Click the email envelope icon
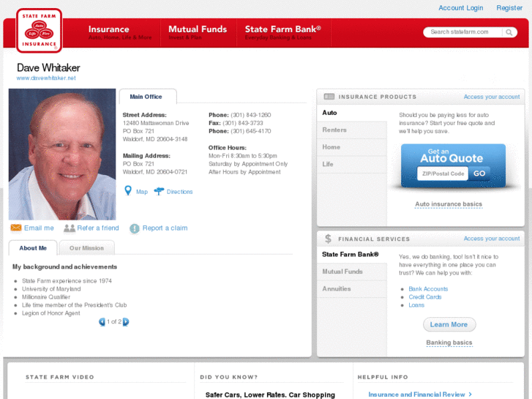The height and width of the screenshot is (399, 532). (16, 228)
